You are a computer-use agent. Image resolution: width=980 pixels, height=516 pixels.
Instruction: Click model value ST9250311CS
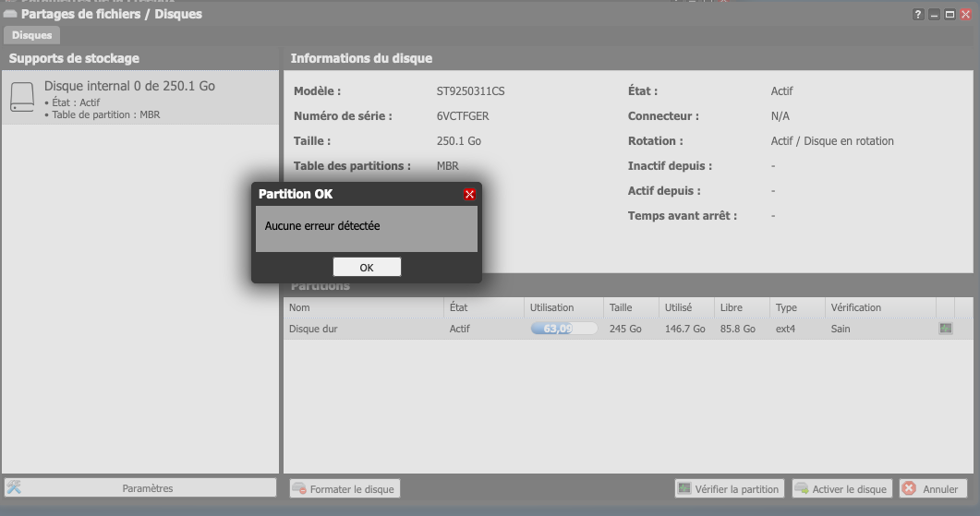coord(471,91)
